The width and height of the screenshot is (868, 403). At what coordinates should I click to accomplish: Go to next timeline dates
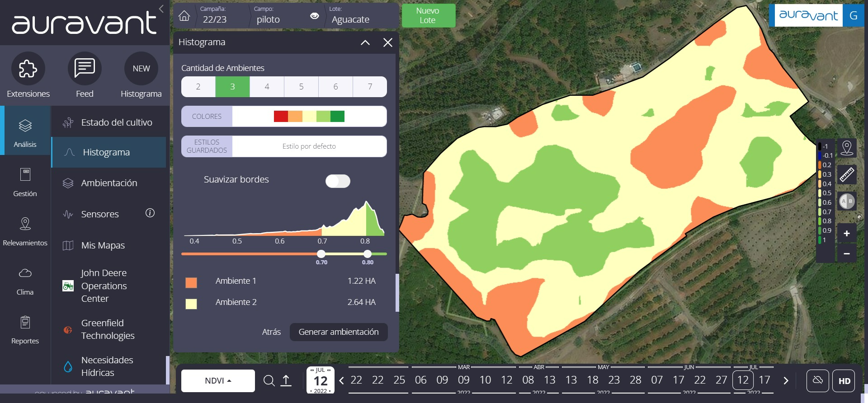(786, 381)
